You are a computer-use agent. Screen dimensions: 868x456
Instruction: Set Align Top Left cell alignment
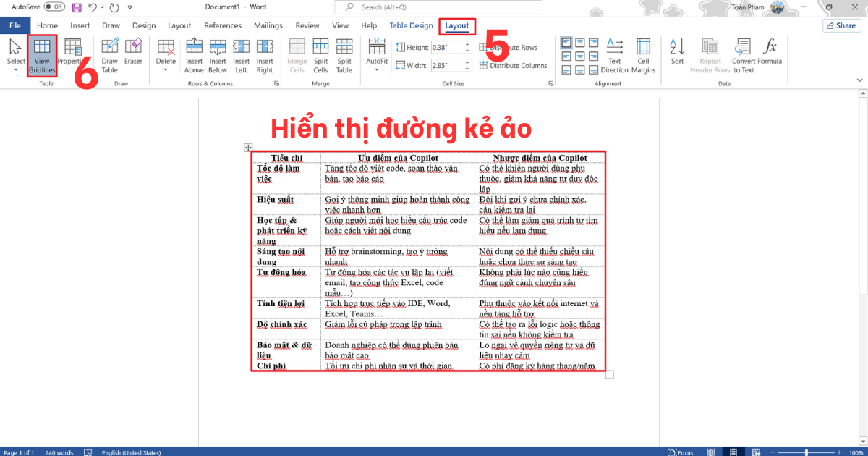tap(566, 43)
